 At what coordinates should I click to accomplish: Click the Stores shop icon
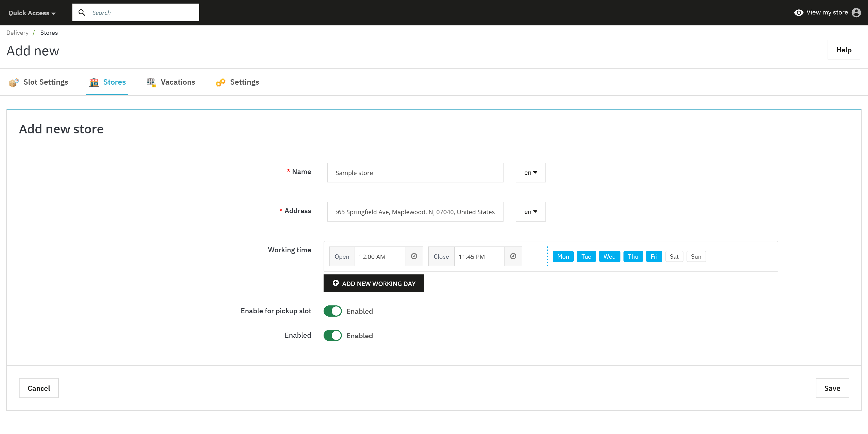tap(94, 82)
